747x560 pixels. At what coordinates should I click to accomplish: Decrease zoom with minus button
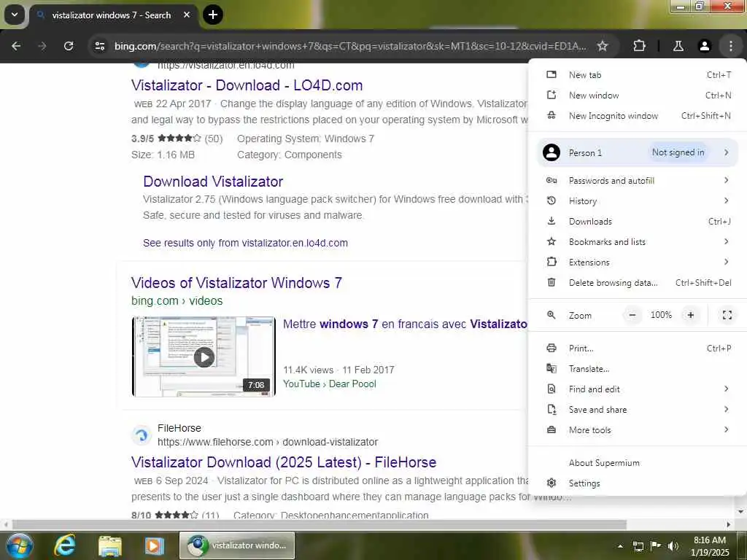coord(632,315)
